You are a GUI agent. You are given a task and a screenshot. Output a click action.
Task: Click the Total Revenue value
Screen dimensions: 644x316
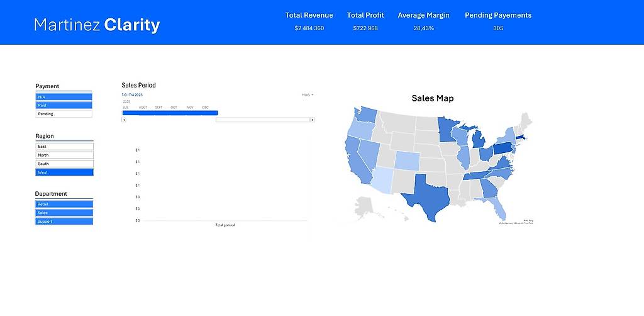pos(309,28)
